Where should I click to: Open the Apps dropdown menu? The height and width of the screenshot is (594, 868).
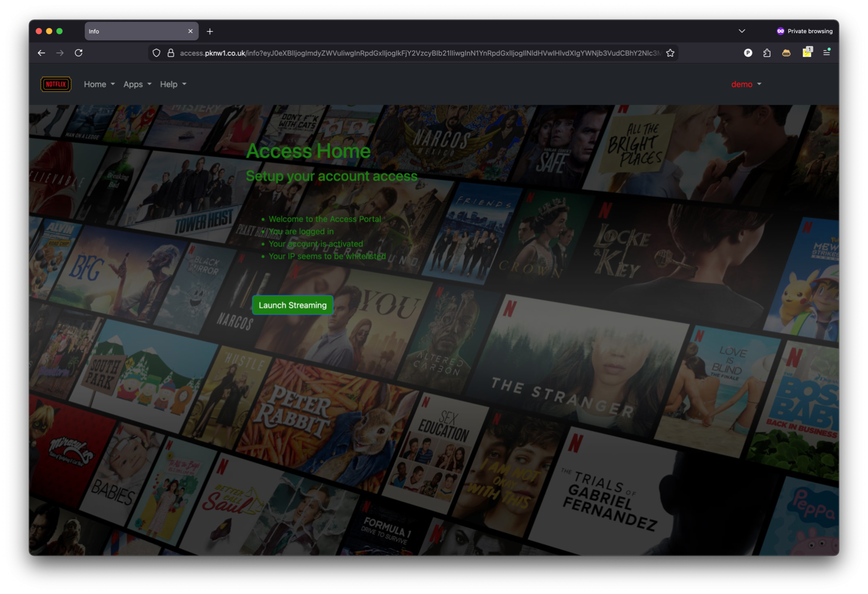click(137, 84)
